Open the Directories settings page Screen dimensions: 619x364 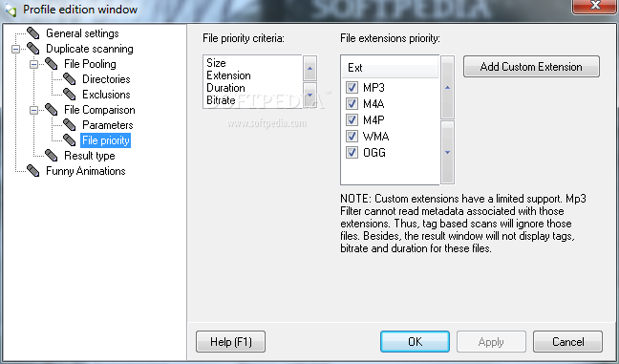click(x=106, y=79)
